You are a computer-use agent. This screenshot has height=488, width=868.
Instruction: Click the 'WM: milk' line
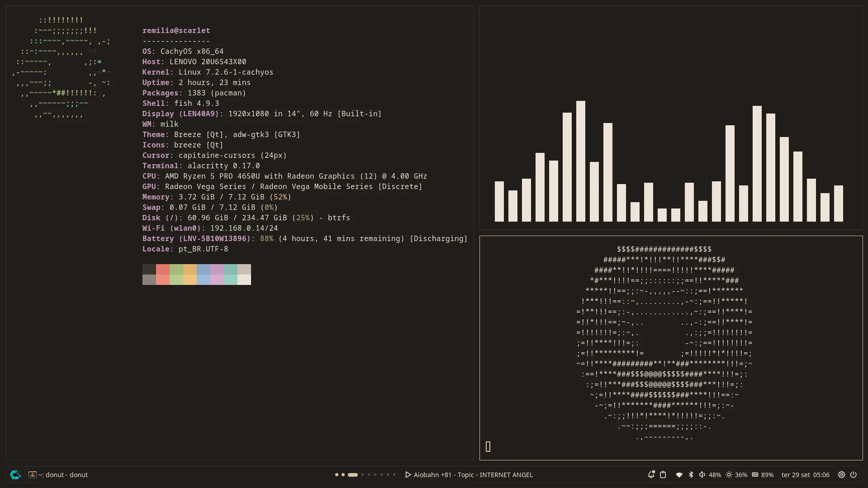tap(160, 124)
